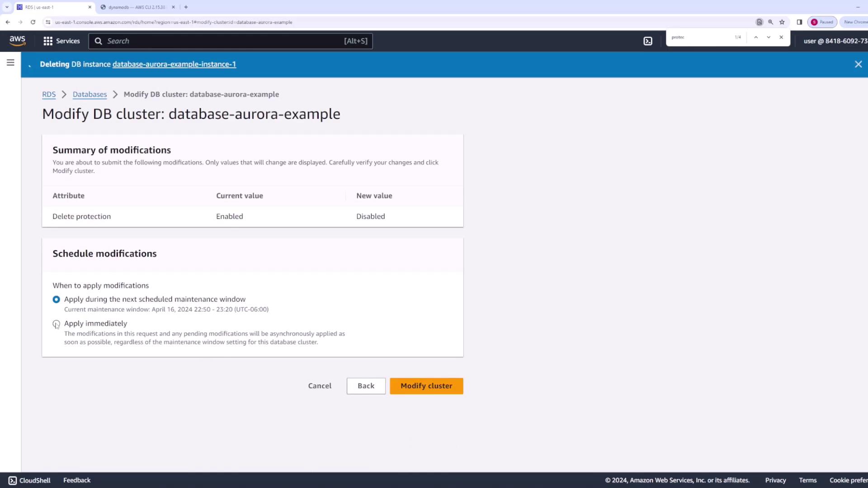Click the AWS logo home icon
This screenshot has height=488, width=868.
coord(18,41)
